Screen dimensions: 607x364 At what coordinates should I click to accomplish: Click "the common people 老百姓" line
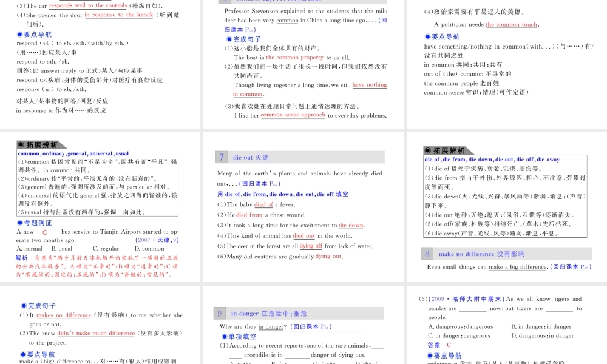click(461, 83)
